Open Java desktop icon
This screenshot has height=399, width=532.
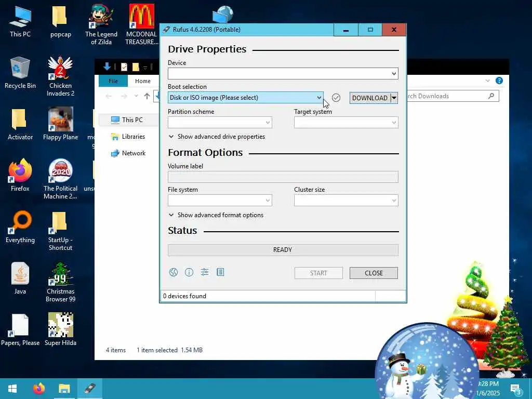pyautogui.click(x=20, y=278)
